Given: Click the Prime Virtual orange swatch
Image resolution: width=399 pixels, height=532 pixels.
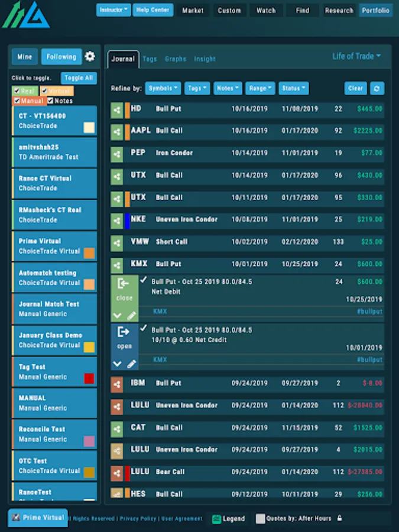Looking at the screenshot, I should tap(89, 253).
